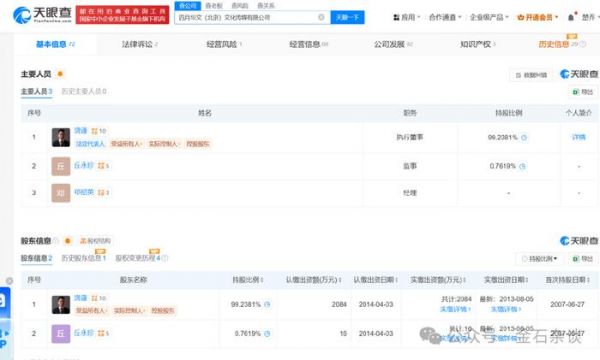The width and height of the screenshot is (600, 360).
Task: Click the info icon next to 99.2381% in shareholder table
Action: [x=267, y=305]
